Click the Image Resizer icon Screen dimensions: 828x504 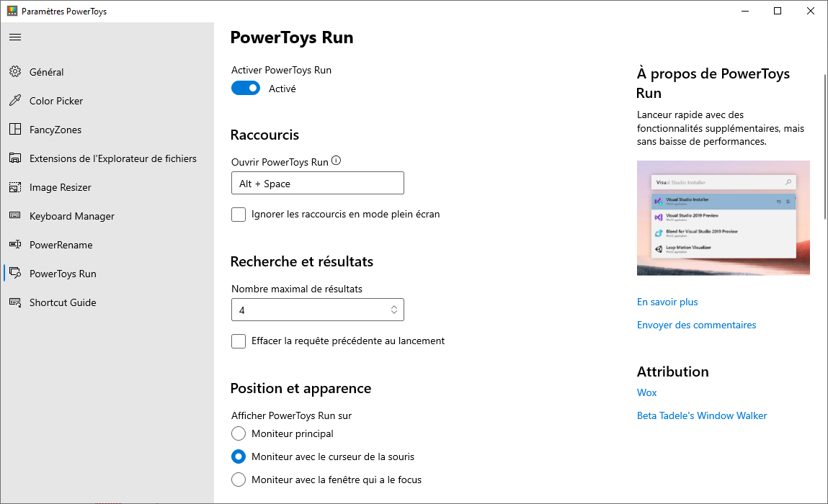[15, 186]
